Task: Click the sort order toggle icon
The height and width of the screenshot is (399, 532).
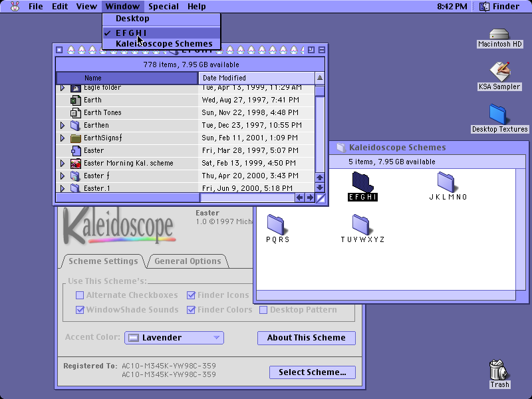Action: click(320, 78)
